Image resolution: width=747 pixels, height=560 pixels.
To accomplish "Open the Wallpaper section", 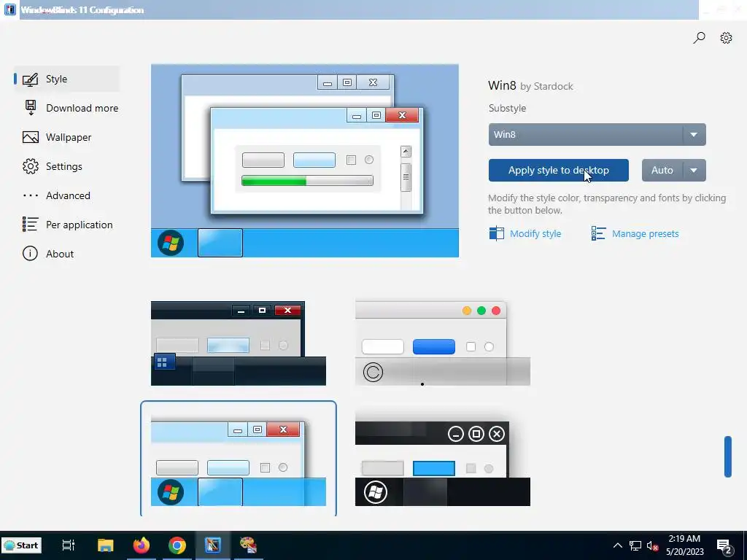I will (69, 137).
